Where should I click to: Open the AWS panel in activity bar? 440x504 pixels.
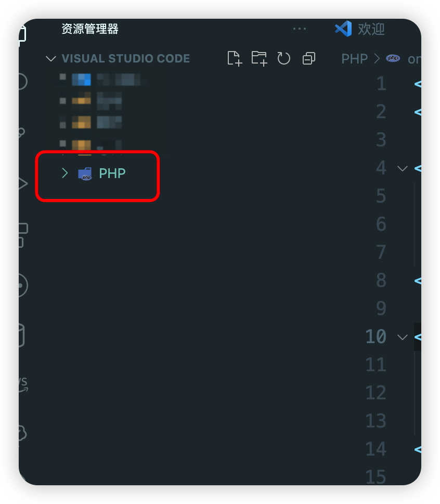[23, 384]
